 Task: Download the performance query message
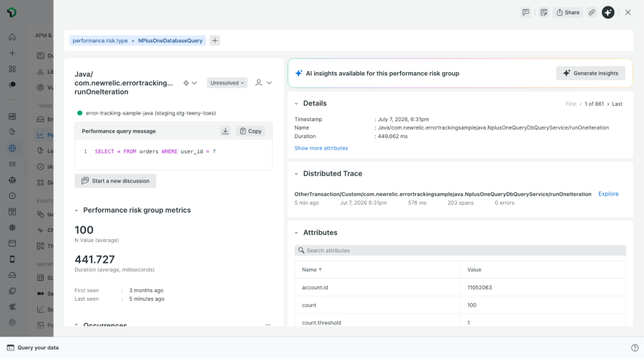pos(225,131)
